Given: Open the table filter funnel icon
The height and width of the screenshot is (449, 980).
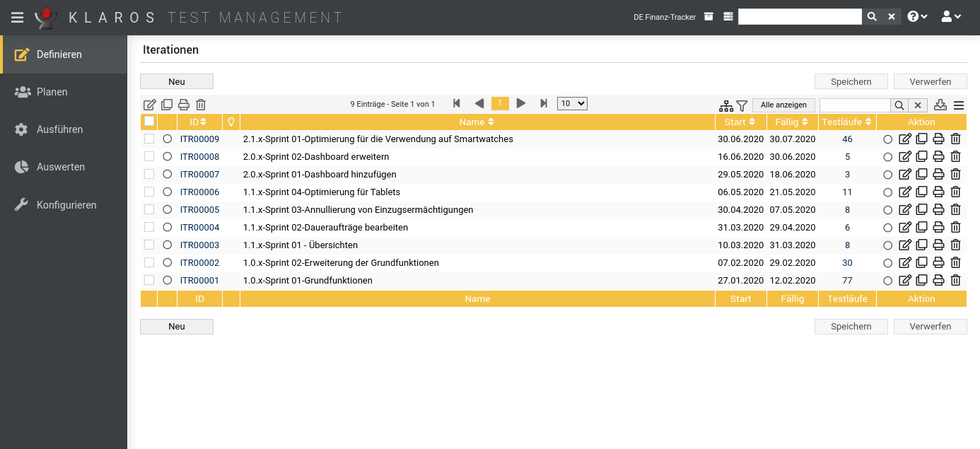Looking at the screenshot, I should [x=742, y=105].
